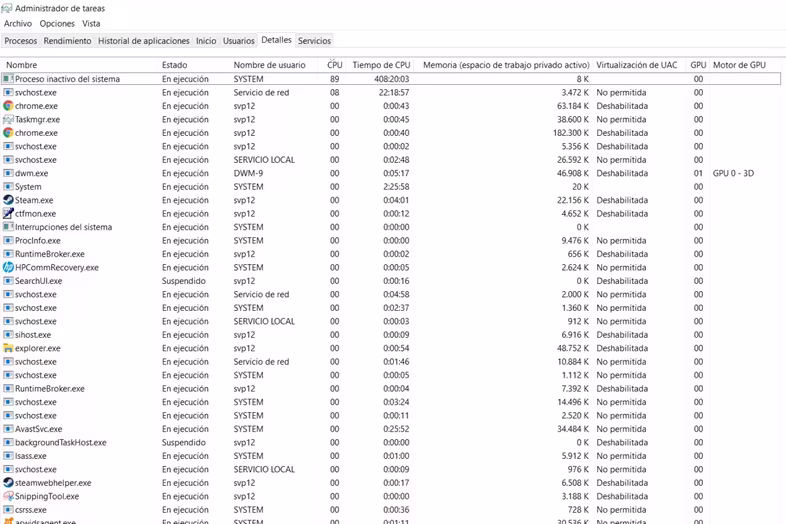Image resolution: width=786 pixels, height=524 pixels.
Task: Click the System process icon
Action: coord(8,187)
